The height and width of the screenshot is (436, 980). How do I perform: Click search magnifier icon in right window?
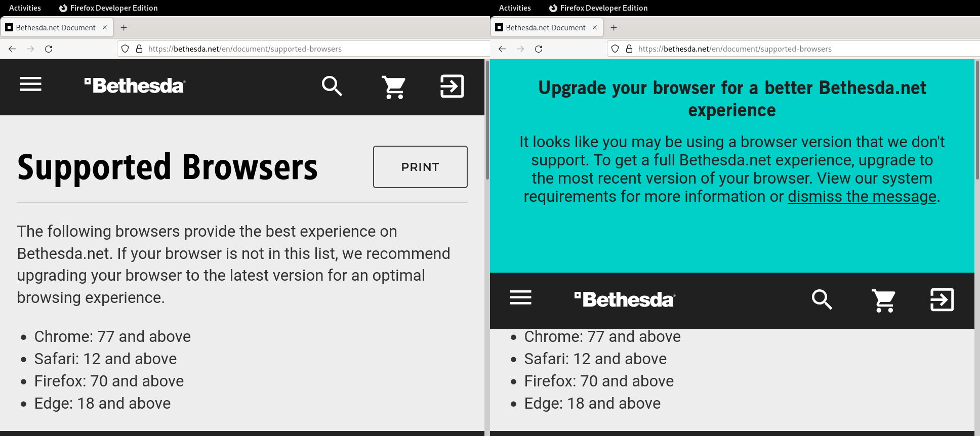click(822, 299)
